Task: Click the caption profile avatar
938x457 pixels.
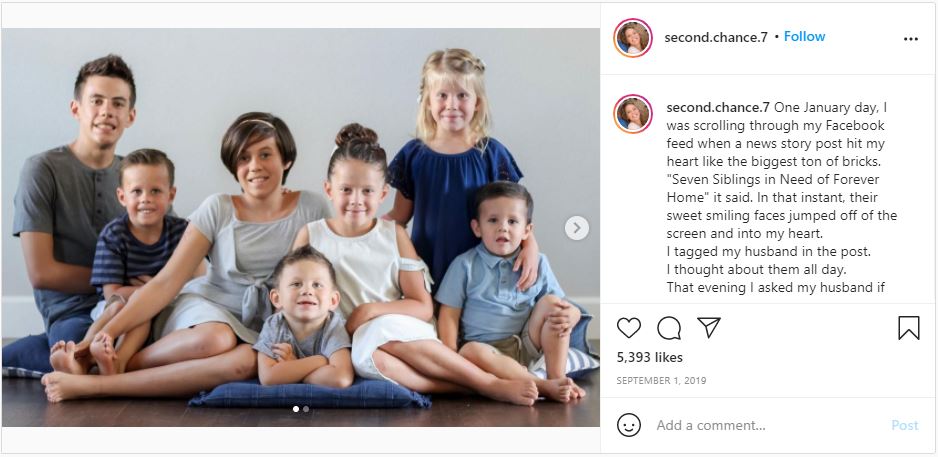Action: (633, 114)
